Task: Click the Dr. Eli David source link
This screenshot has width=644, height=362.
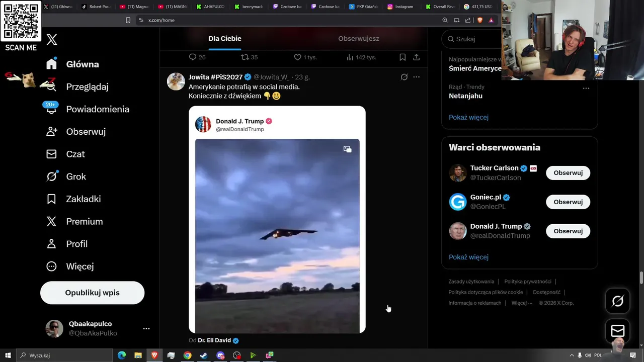Action: [214, 340]
